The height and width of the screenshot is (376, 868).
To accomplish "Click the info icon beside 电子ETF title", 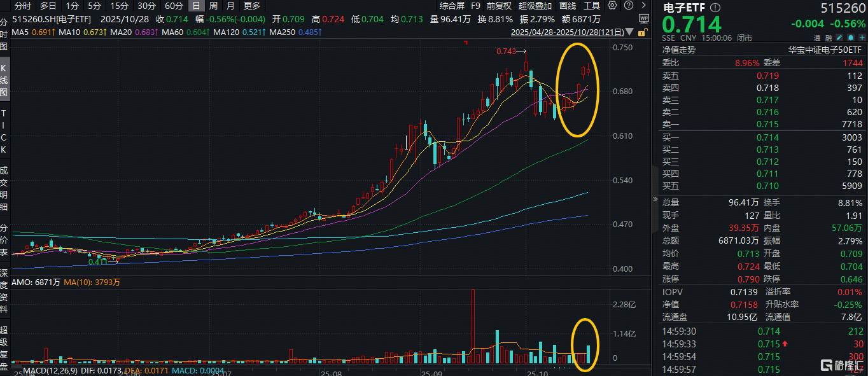I will (x=715, y=8).
